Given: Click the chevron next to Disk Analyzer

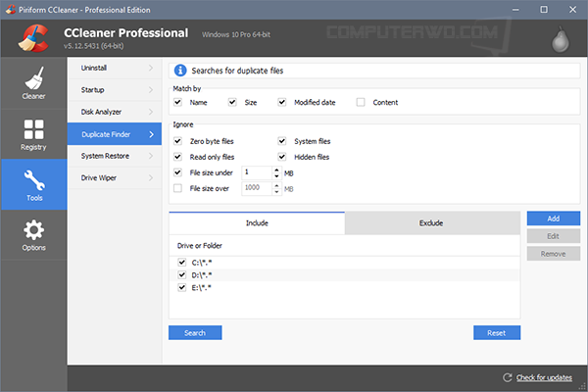Looking at the screenshot, I should click(x=151, y=112).
